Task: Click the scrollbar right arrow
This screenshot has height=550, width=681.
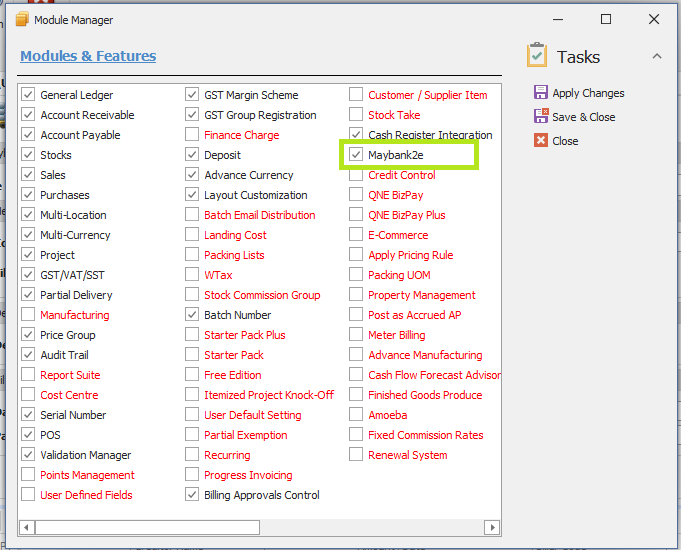Action: [x=492, y=527]
